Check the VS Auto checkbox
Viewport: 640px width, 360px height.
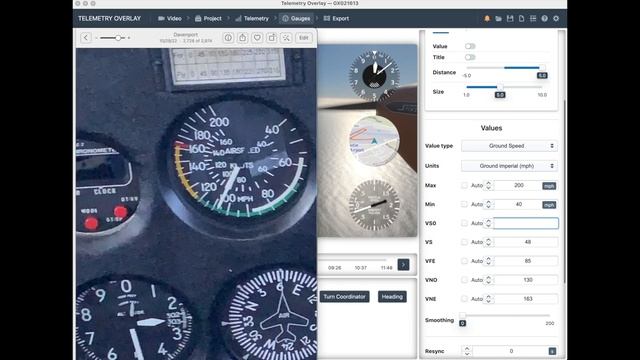[464, 242]
